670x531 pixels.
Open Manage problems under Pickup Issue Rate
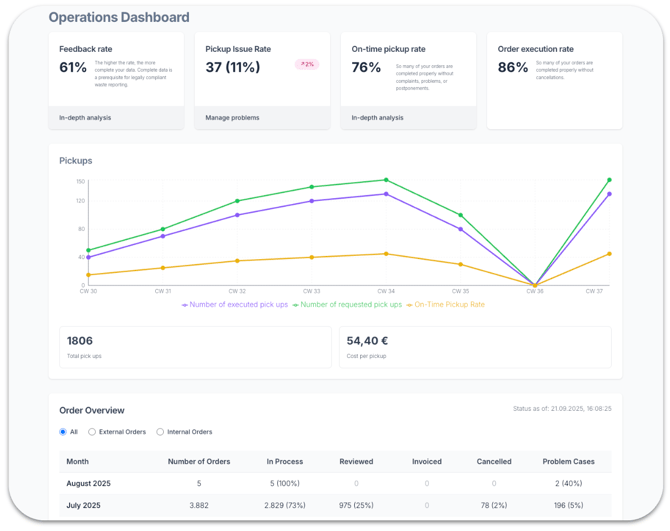[x=232, y=118]
